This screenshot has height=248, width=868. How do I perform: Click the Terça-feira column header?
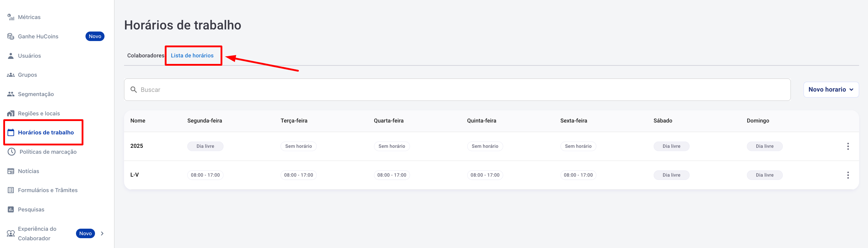click(294, 121)
